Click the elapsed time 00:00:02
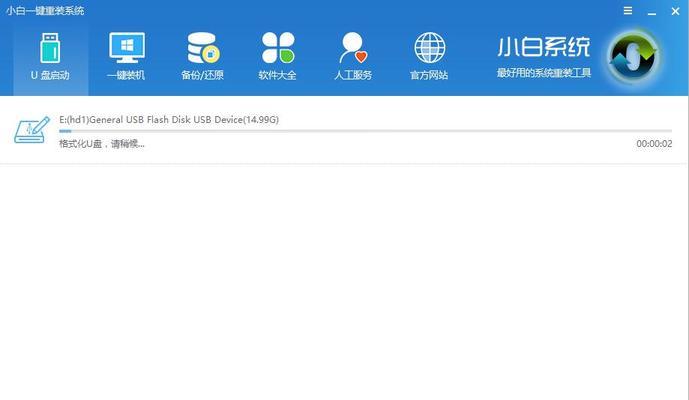The height and width of the screenshot is (400, 689). (654, 144)
